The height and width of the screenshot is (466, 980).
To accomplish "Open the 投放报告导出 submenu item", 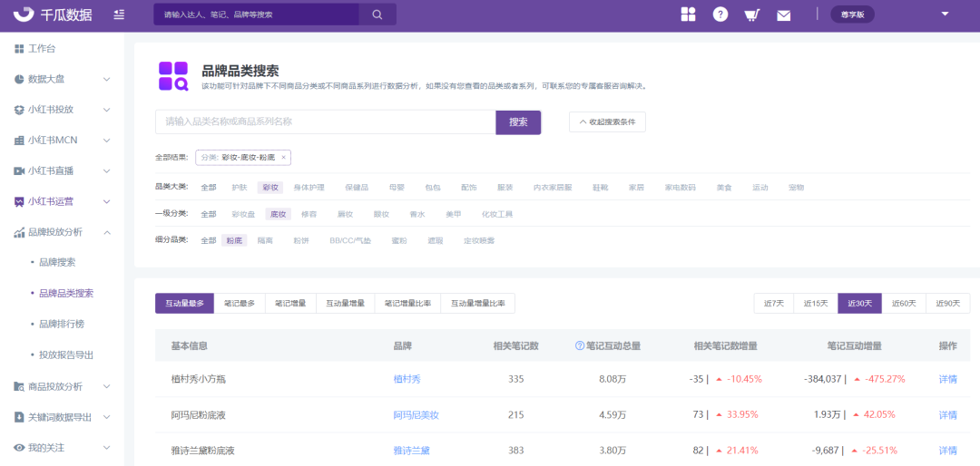I will [x=66, y=354].
